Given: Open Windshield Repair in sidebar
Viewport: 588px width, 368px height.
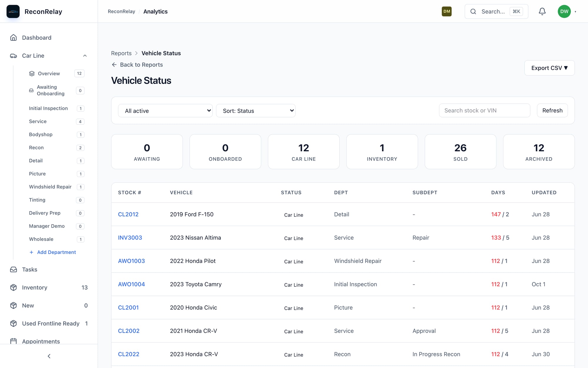Looking at the screenshot, I should coord(50,187).
